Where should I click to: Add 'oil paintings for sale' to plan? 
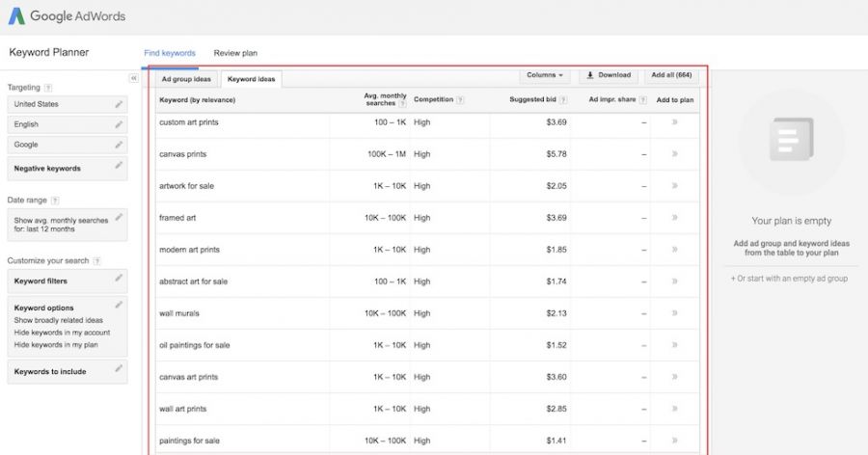click(x=675, y=345)
